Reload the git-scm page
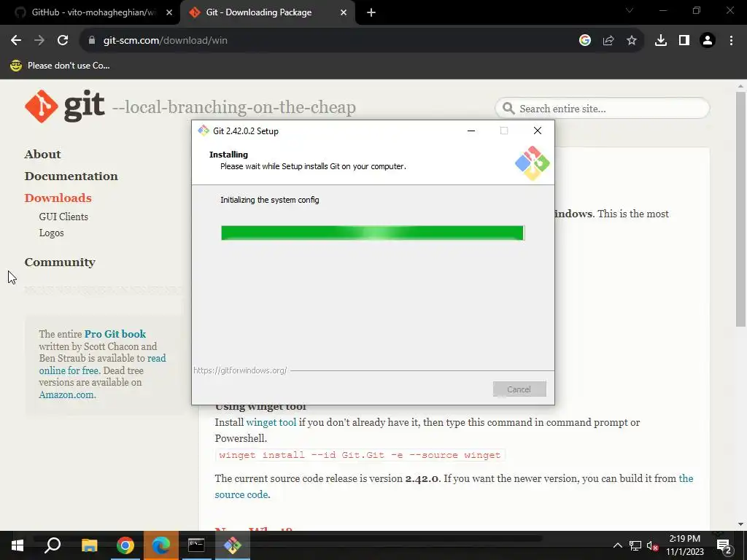 point(63,41)
